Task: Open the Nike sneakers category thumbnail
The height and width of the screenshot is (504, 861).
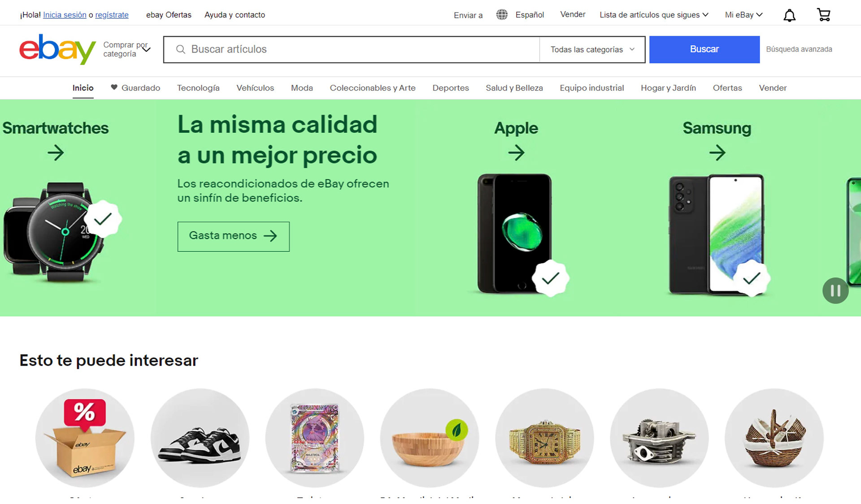Action: 200,438
